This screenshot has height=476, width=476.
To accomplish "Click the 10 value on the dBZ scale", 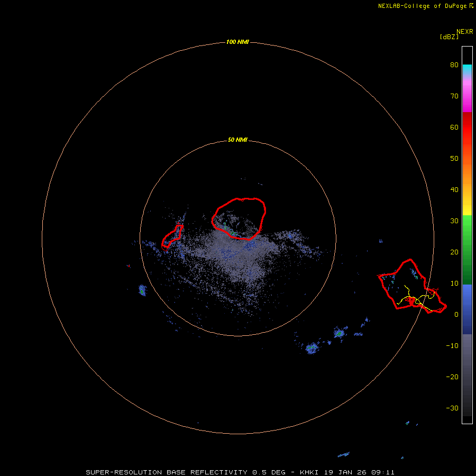I will point(454,283).
